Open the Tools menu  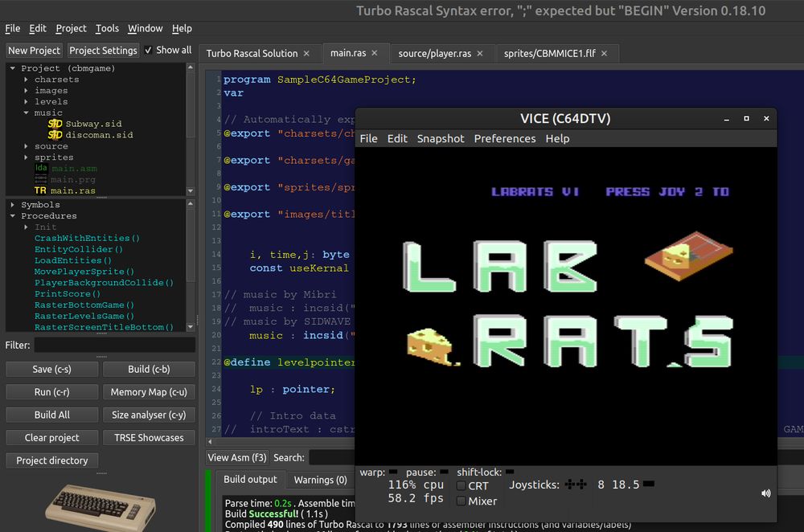coord(107,28)
